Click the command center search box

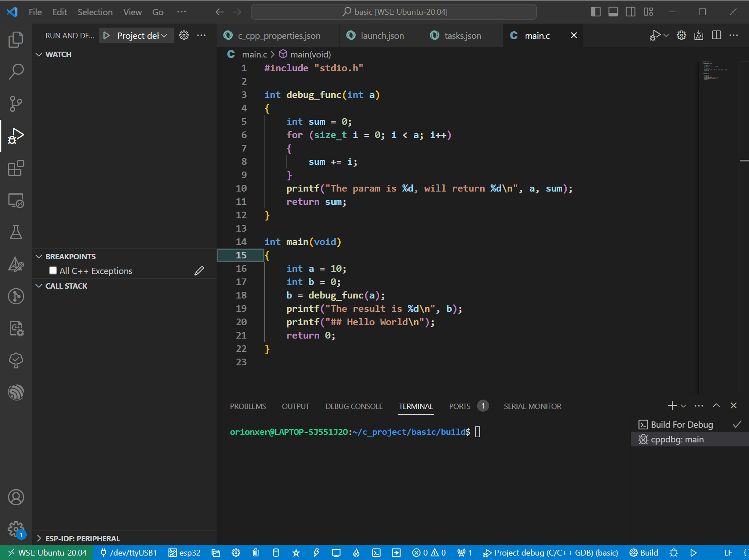coord(394,12)
